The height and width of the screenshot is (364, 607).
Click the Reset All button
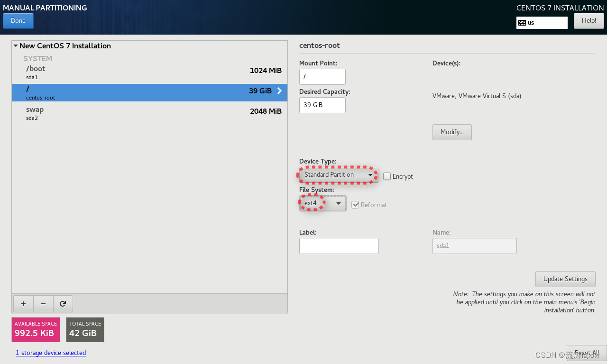[x=586, y=353]
